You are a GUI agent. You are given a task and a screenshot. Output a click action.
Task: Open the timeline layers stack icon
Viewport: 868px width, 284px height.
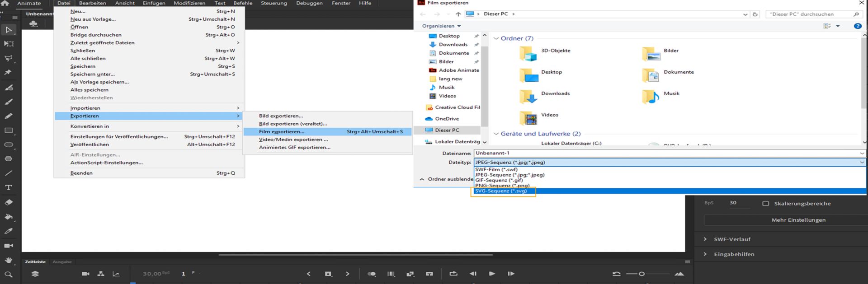pyautogui.click(x=35, y=274)
